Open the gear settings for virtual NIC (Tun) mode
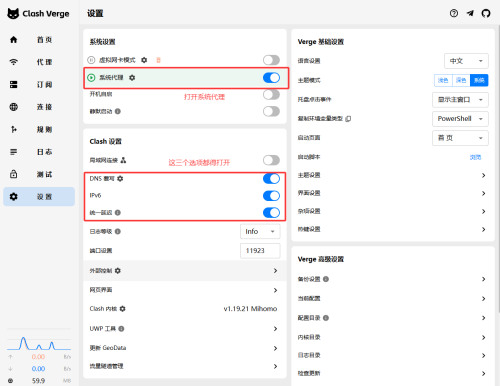This screenshot has height=386, width=500. (144, 60)
